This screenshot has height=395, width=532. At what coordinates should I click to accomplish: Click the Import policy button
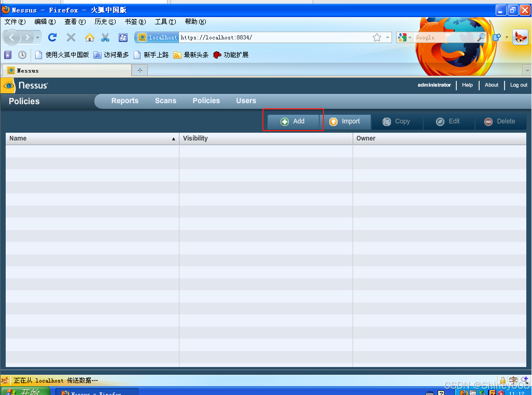(x=345, y=121)
